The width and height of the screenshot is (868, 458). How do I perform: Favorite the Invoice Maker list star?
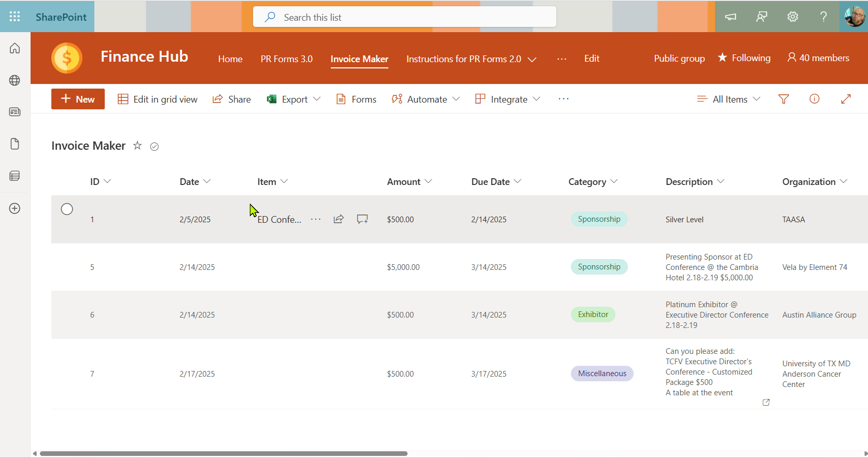pyautogui.click(x=137, y=146)
